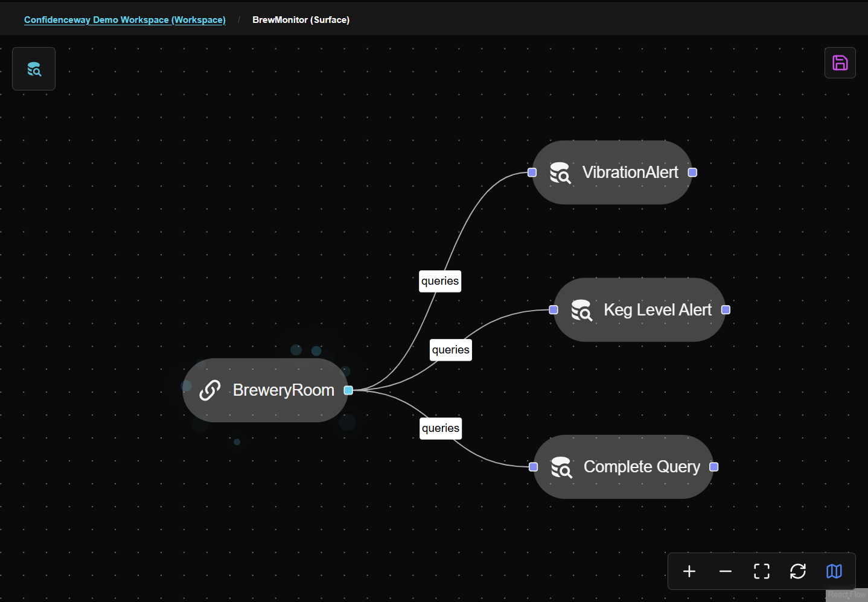Click the Keg Level Alert query icon

point(582,310)
